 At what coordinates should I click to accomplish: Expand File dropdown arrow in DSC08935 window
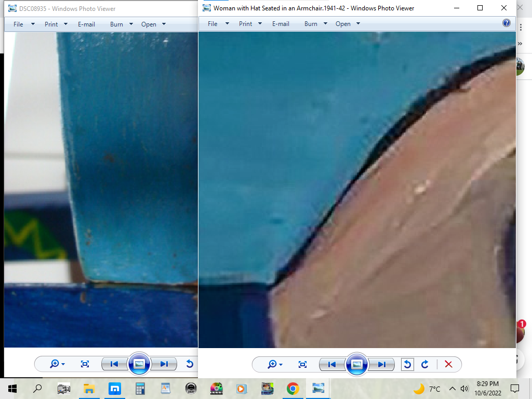coord(33,24)
